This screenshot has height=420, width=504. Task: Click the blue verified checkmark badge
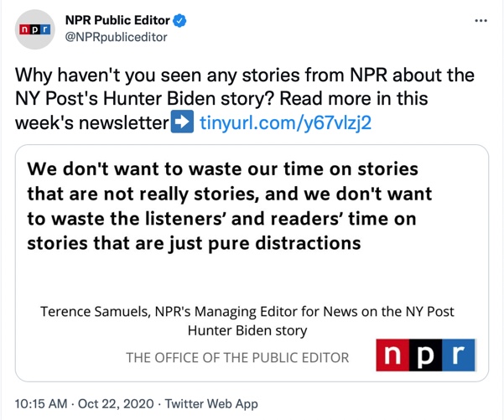pos(179,21)
